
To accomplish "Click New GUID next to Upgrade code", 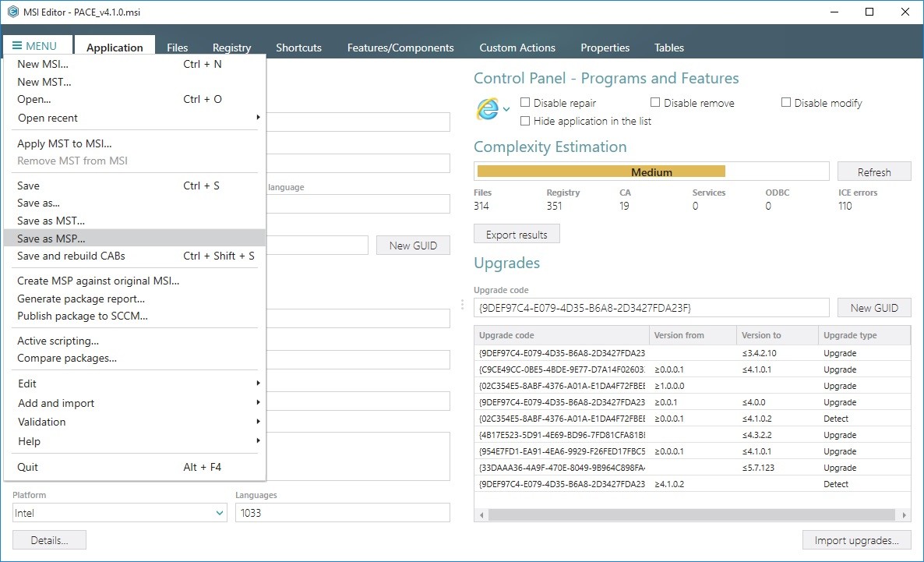I will (x=874, y=307).
